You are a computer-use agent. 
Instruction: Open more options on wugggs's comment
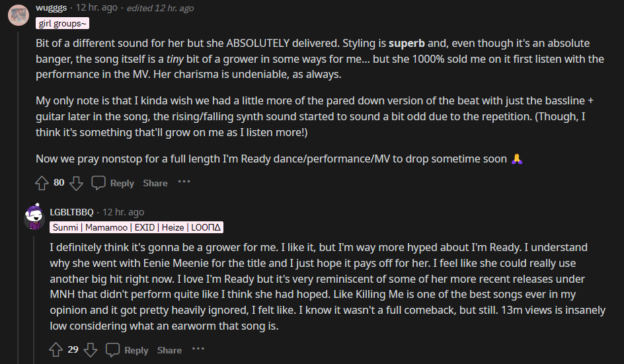(184, 182)
